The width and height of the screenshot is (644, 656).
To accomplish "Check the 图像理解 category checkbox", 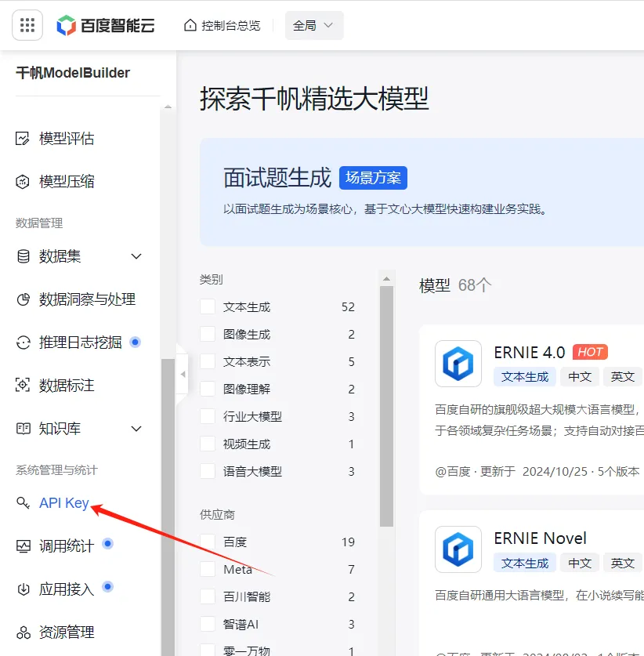I will coord(208,389).
